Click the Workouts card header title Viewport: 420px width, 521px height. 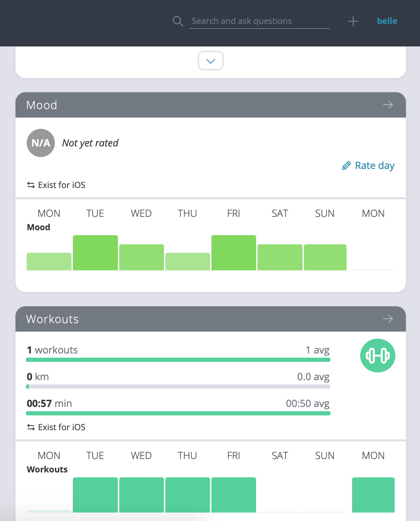pos(52,319)
